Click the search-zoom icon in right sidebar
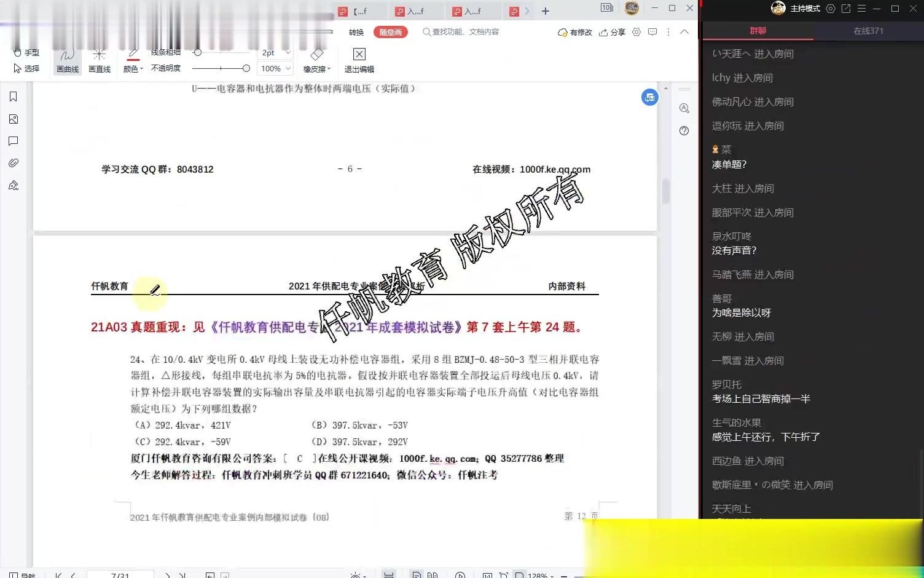Viewport: 924px width, 578px height. coord(684,108)
